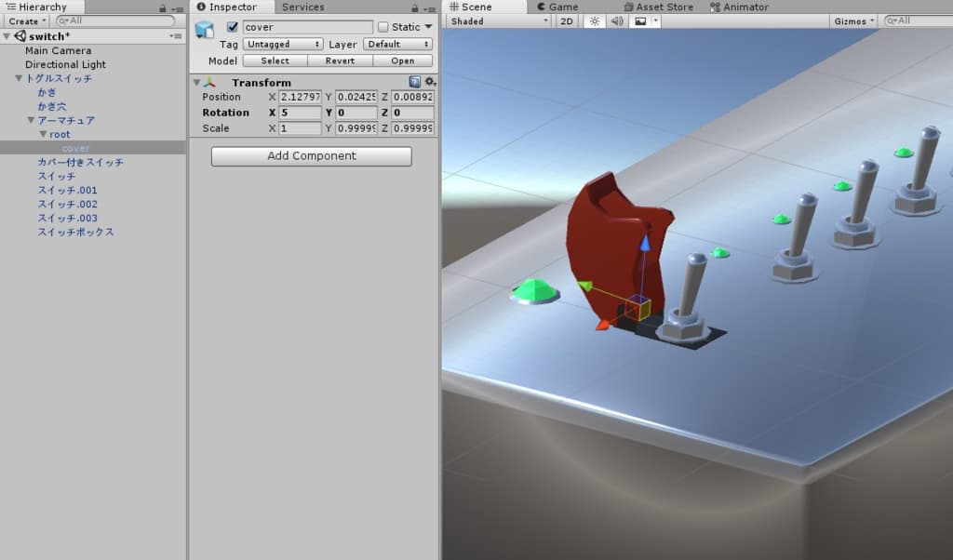The width and height of the screenshot is (953, 560).
Task: Toggle scene audio speaker icon
Action: (616, 20)
